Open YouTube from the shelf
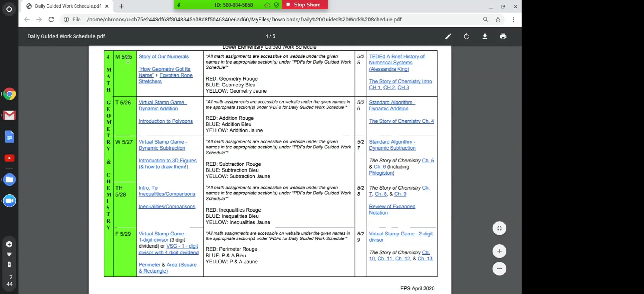This screenshot has height=294, width=644. point(9,158)
